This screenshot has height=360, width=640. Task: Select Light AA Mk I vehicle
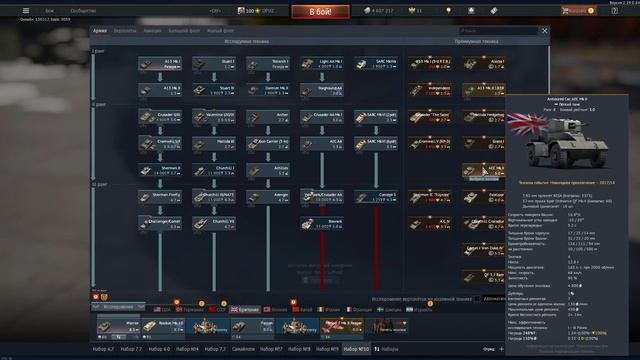(322, 64)
